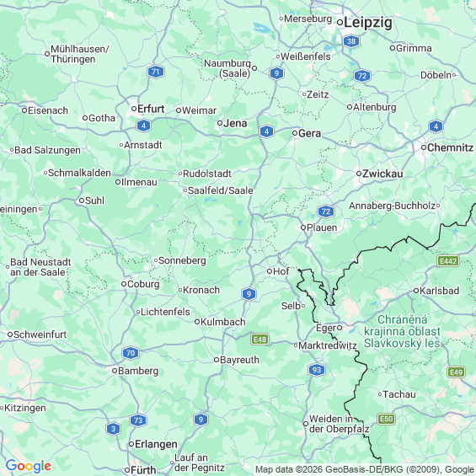Select the E442 green route marker
476x476 pixels.
(x=448, y=261)
